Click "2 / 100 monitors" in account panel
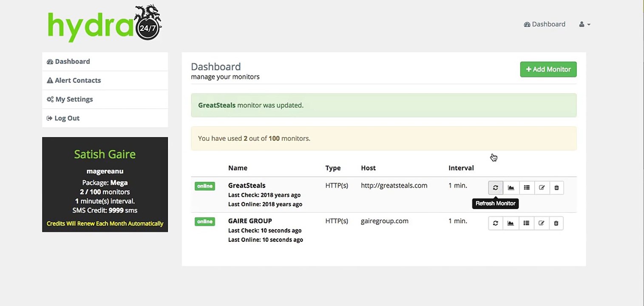 pyautogui.click(x=105, y=192)
